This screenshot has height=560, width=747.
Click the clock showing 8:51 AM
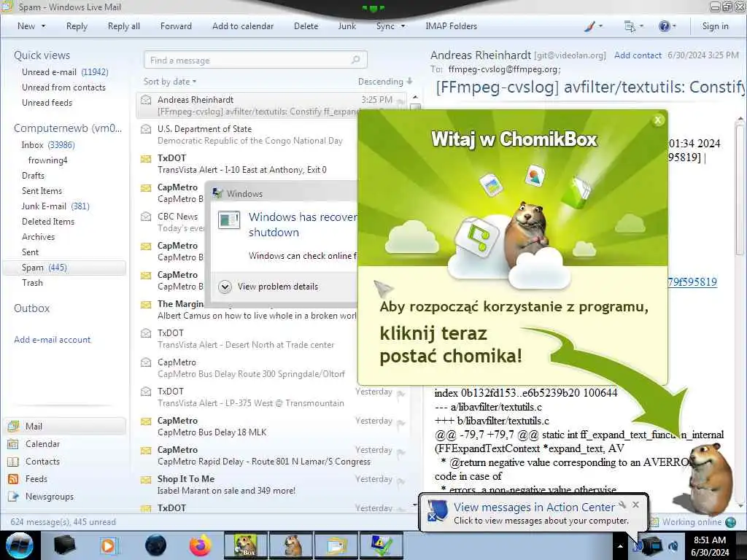[x=710, y=540]
